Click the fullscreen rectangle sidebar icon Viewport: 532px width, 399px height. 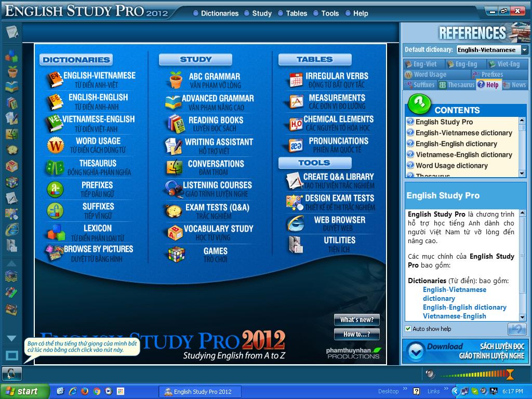[12, 355]
